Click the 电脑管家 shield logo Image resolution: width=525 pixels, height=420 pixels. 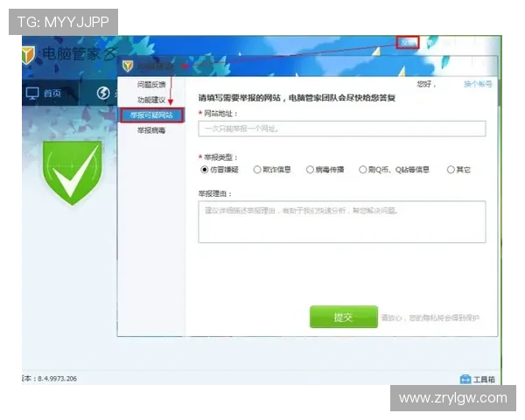29,54
